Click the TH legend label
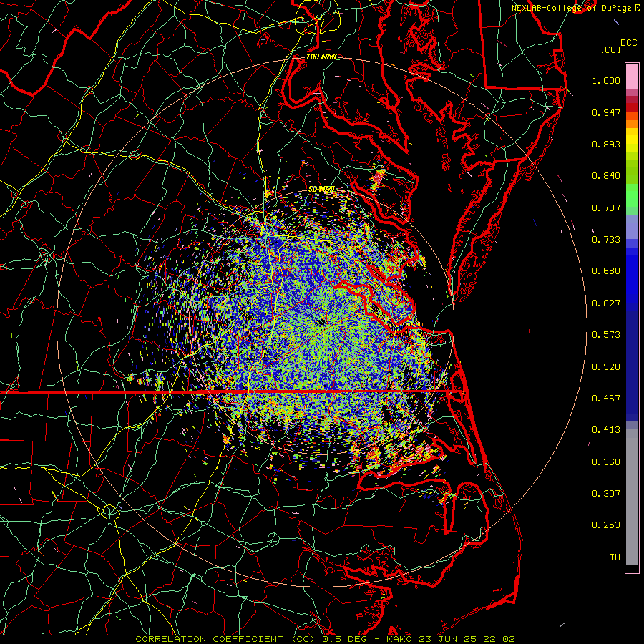Screen dimensions: 644x644 (615, 557)
